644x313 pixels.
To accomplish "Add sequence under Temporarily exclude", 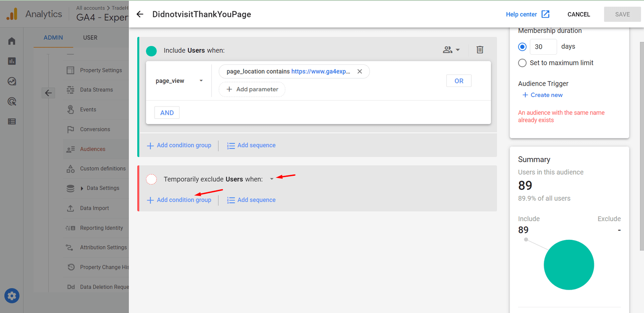I will pos(251,200).
